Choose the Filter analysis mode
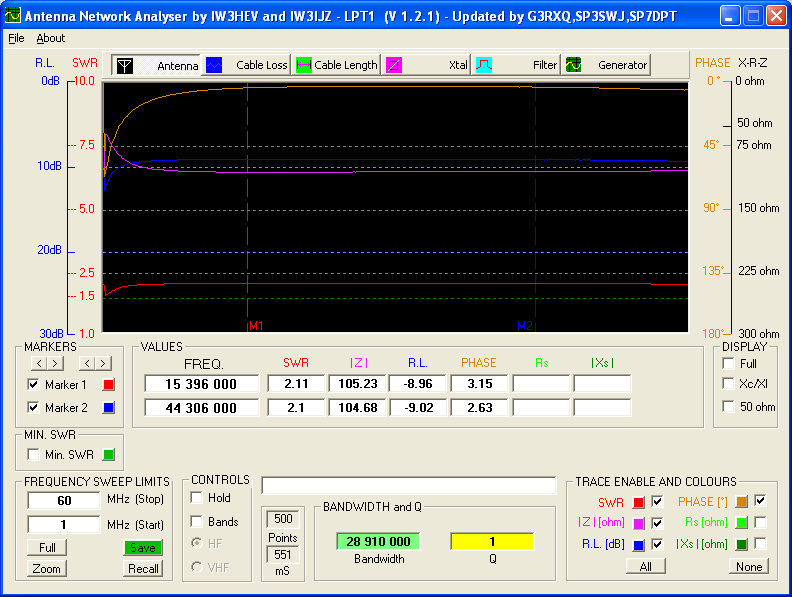The width and height of the screenshot is (792, 597). [516, 65]
